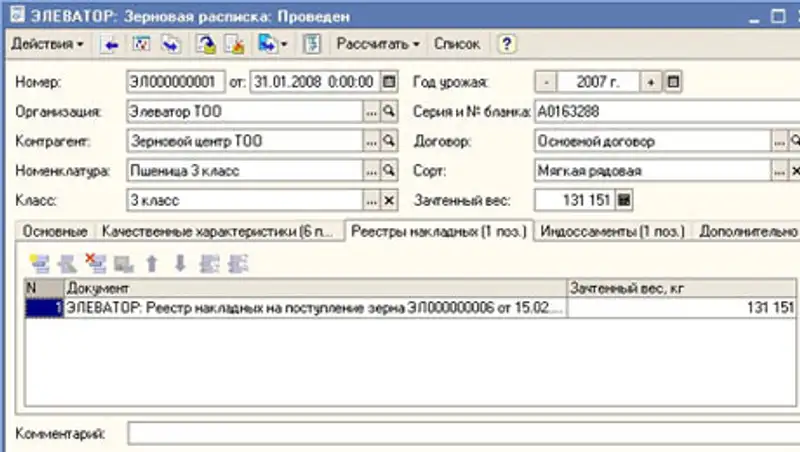Open selection list for Номенклатура via ellipsis button

click(372, 171)
